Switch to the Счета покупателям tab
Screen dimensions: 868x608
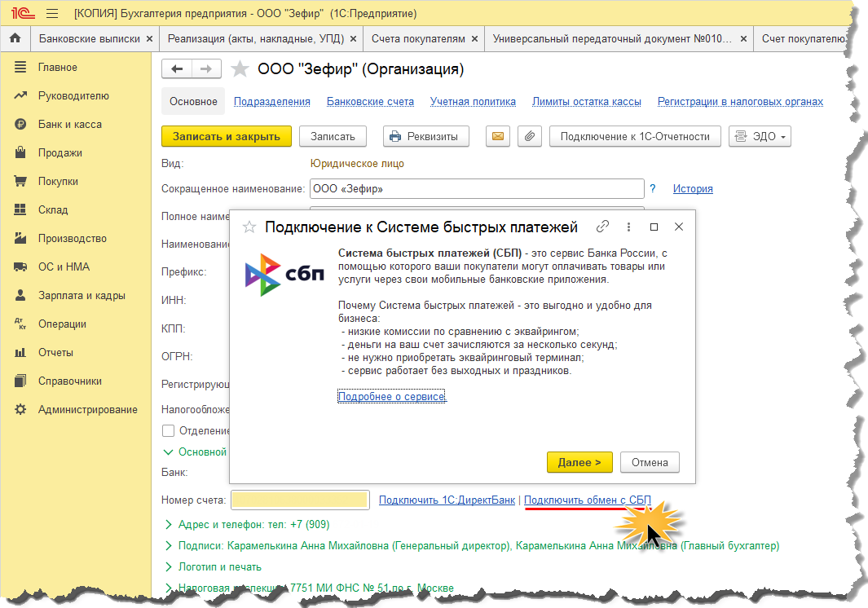pyautogui.click(x=418, y=39)
